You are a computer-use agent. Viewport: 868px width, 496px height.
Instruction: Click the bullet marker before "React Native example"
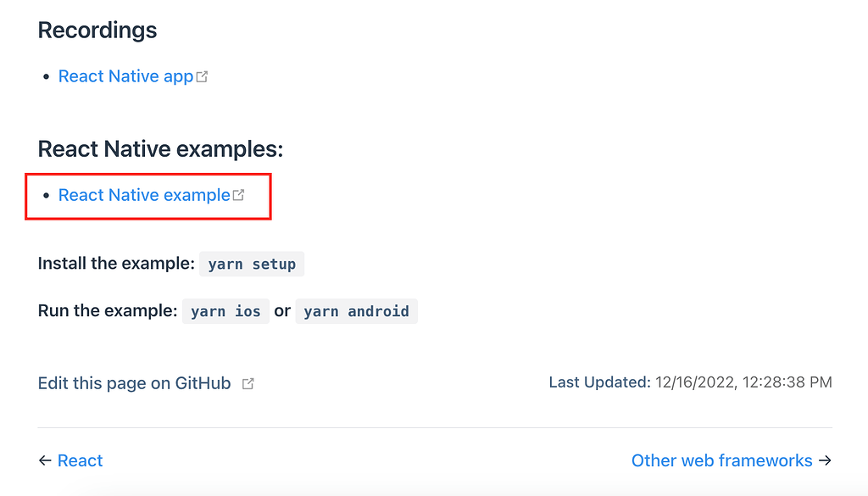point(46,196)
